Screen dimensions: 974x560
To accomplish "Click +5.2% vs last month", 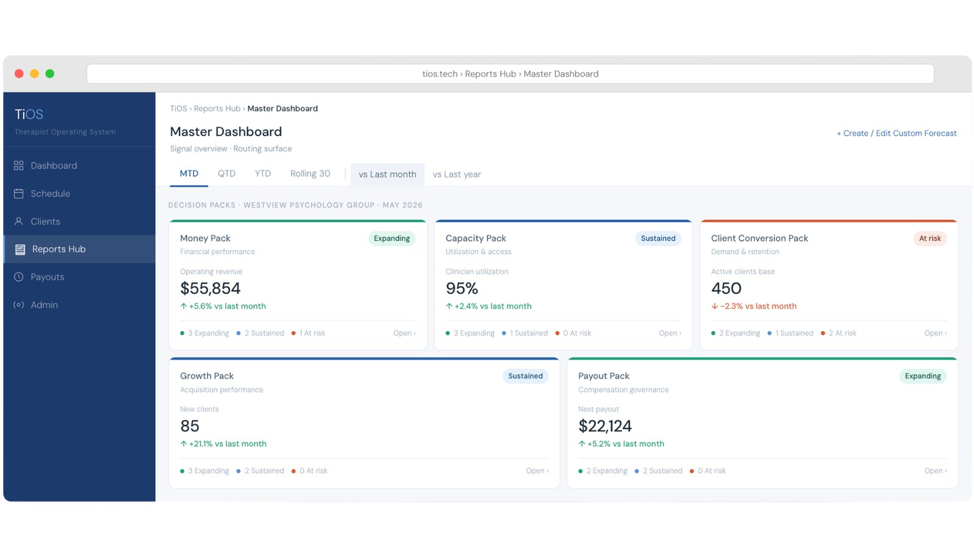I will pyautogui.click(x=621, y=444).
